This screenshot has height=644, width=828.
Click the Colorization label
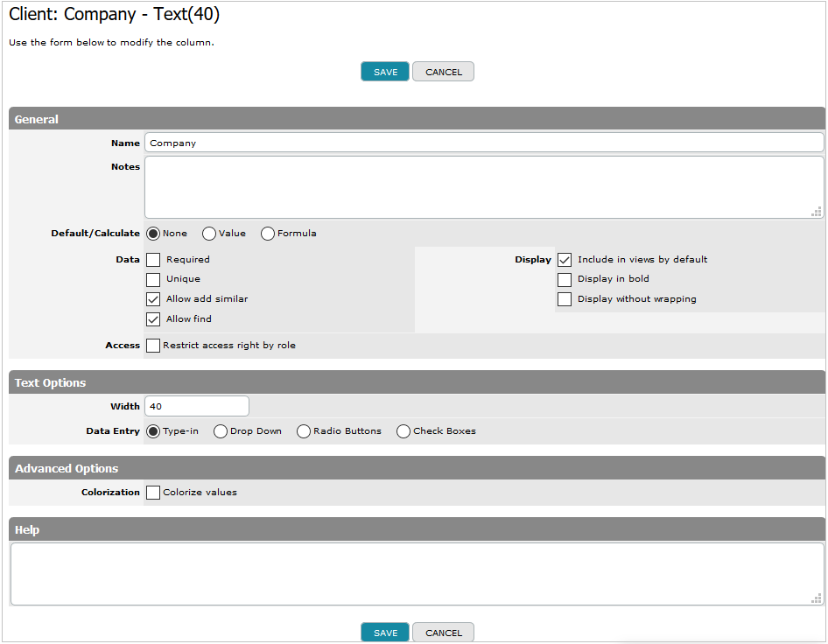[x=110, y=492]
